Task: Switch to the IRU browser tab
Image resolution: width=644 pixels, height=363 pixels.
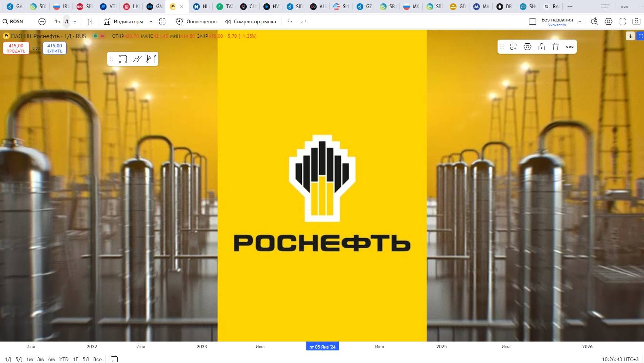Action: 61,6
